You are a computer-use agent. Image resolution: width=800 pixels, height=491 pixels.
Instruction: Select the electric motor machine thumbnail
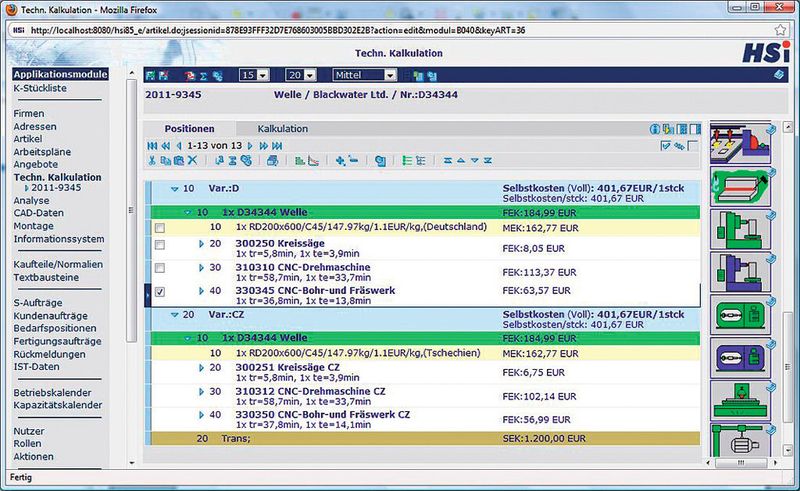click(738, 444)
